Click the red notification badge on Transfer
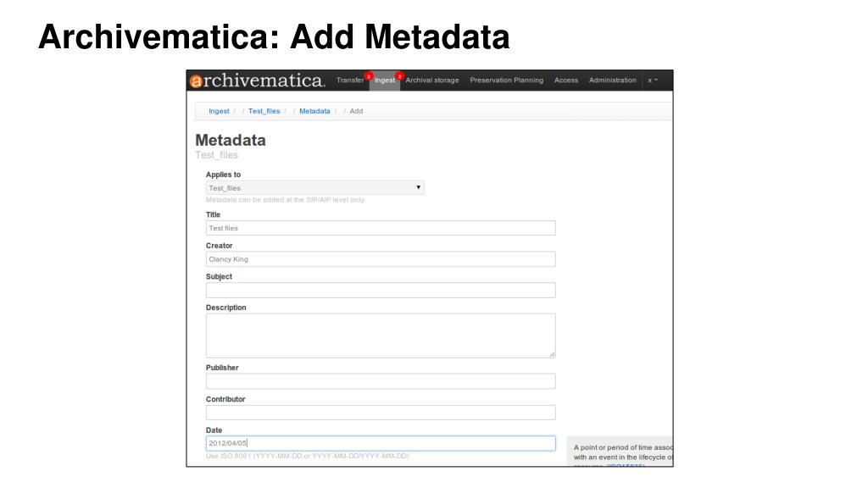Image resolution: width=868 pixels, height=488 pixels. tap(368, 75)
